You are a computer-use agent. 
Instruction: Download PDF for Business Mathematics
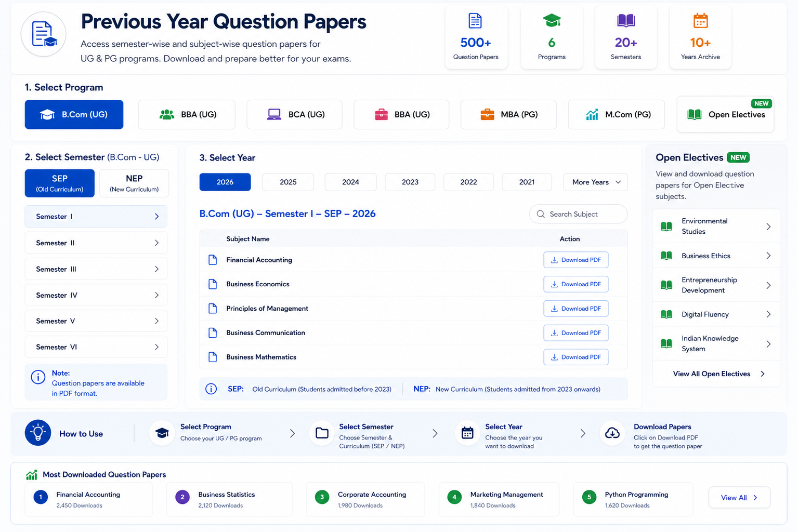tap(576, 357)
